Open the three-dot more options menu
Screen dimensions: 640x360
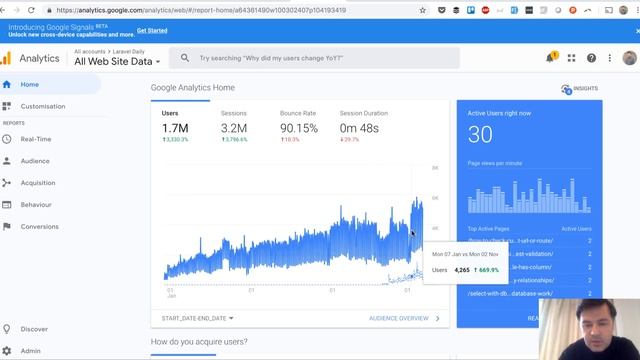click(x=610, y=58)
